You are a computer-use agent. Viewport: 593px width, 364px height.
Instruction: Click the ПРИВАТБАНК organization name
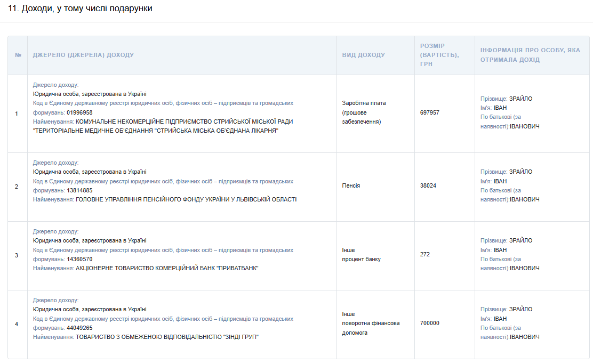167,268
